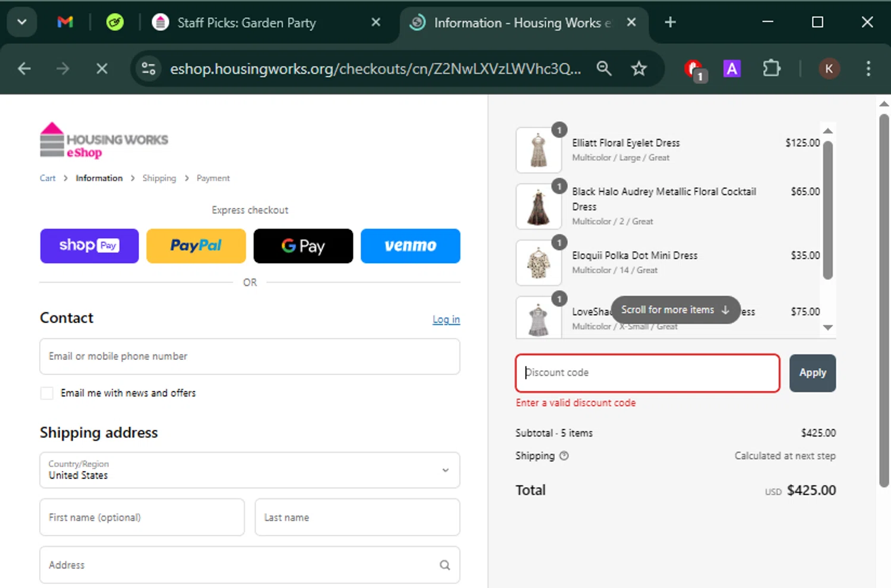Screen dimensions: 891x588
Task: Open the Gmail pinned tab
Action: 65,23
